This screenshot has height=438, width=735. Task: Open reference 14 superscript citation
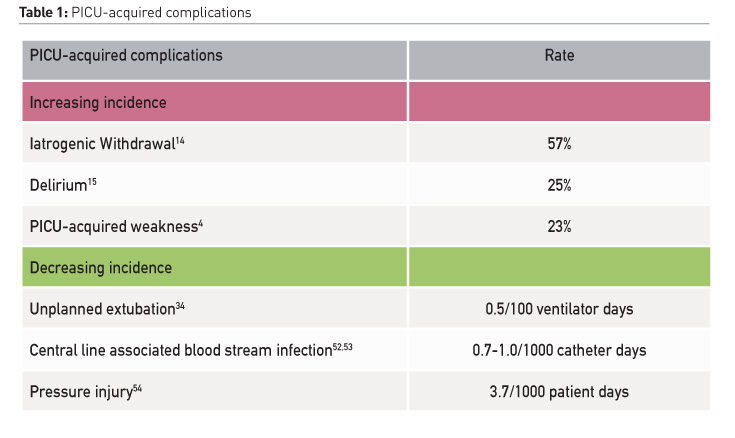point(180,140)
